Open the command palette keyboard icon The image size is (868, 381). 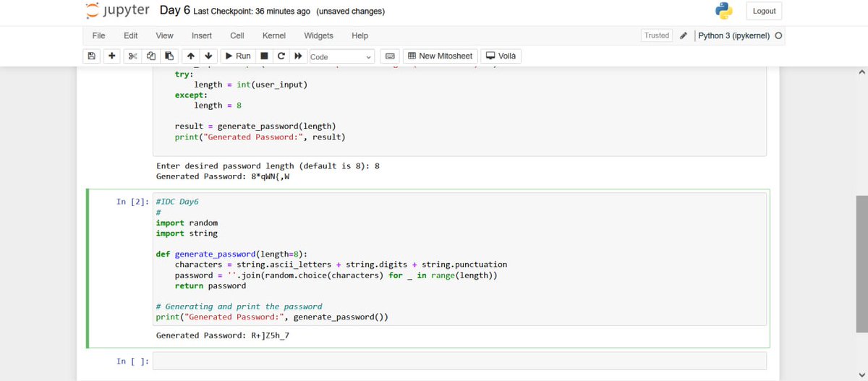389,56
